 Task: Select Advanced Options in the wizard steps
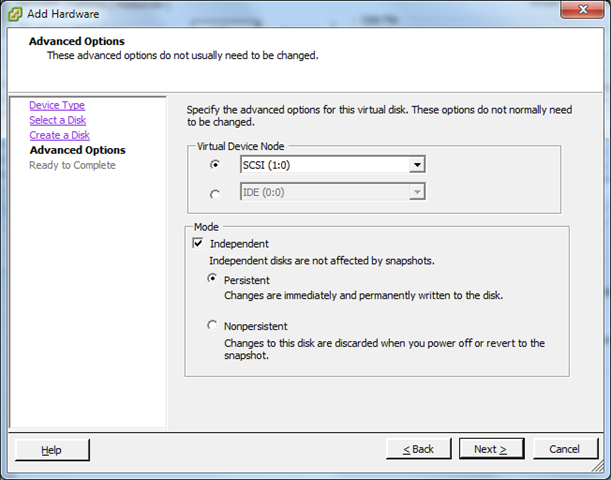coord(78,150)
